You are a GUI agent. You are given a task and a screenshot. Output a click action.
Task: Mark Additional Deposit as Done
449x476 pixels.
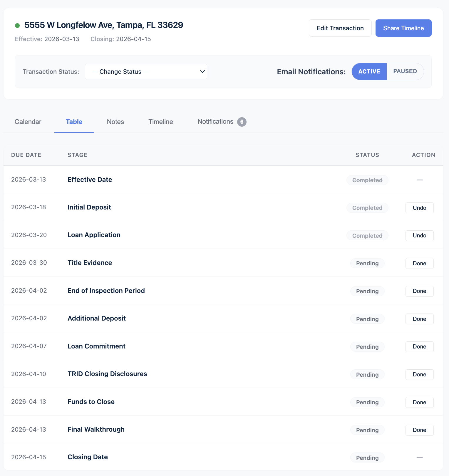[x=419, y=319]
